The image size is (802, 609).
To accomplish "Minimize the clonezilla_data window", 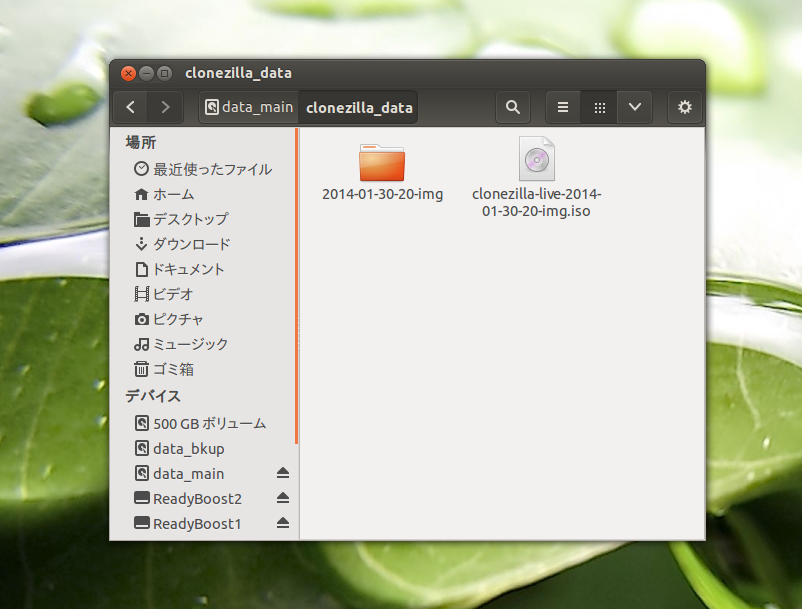I will coord(146,74).
